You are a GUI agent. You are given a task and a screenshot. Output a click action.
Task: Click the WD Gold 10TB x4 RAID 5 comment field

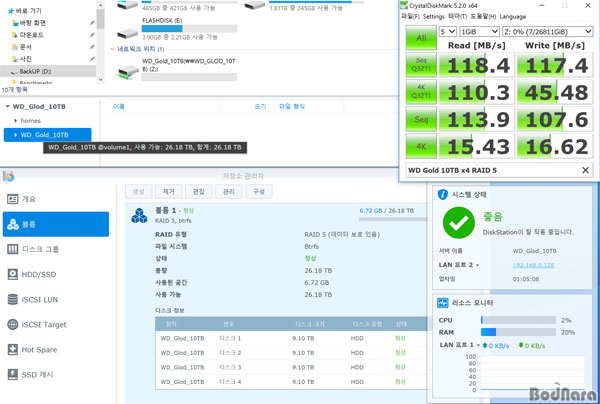coord(494,170)
